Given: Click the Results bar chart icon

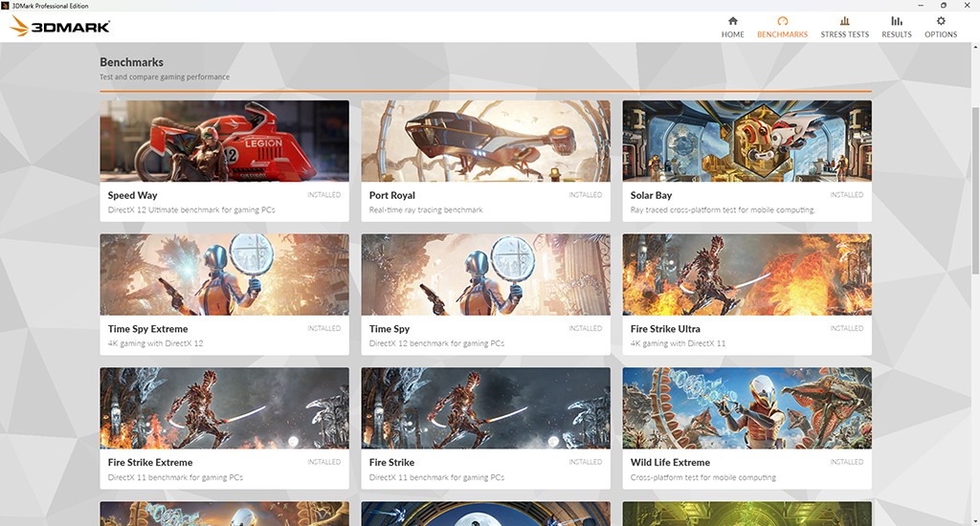Looking at the screenshot, I should pos(897,21).
